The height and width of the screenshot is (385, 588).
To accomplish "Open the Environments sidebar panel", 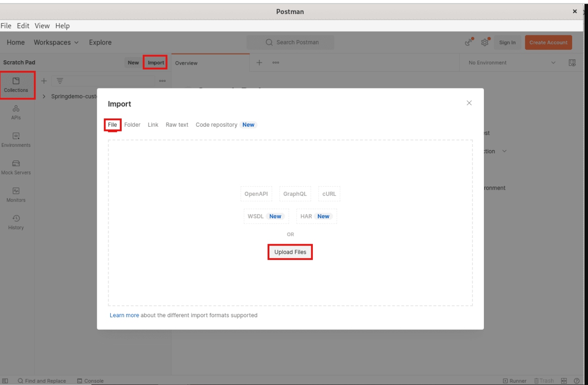I will click(x=16, y=140).
